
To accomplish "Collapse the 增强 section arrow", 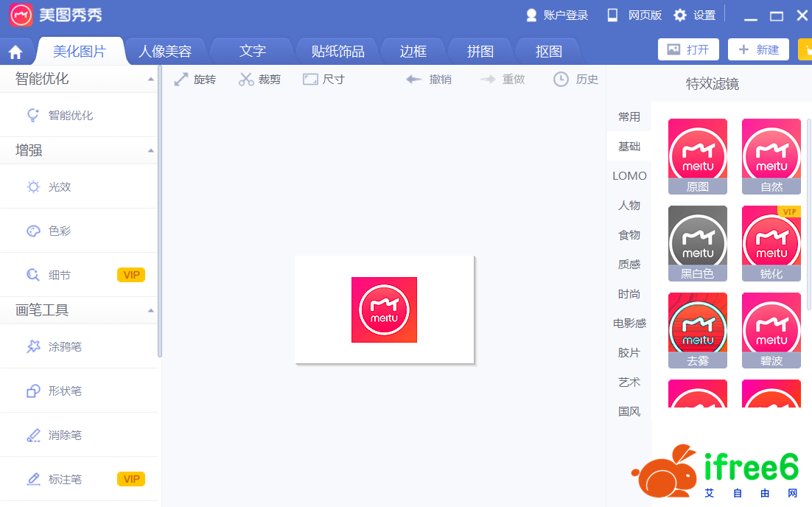I will [150, 150].
